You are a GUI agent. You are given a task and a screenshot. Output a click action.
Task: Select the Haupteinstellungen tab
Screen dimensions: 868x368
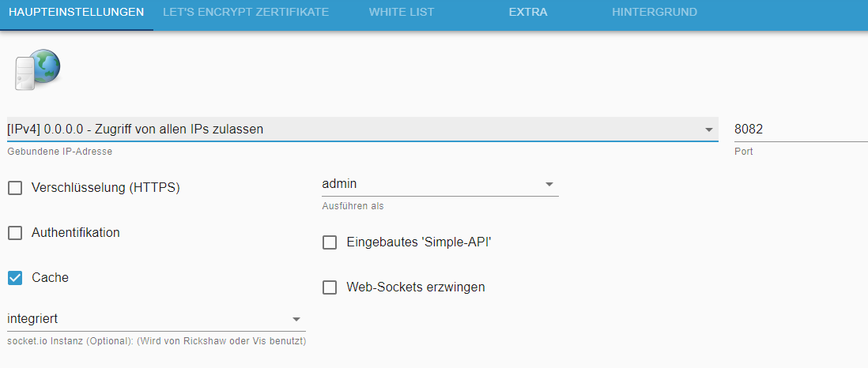pyautogui.click(x=77, y=12)
